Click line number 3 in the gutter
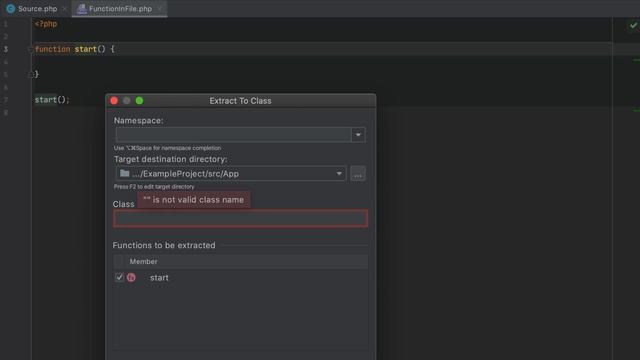Image resolution: width=640 pixels, height=360 pixels. [x=6, y=49]
